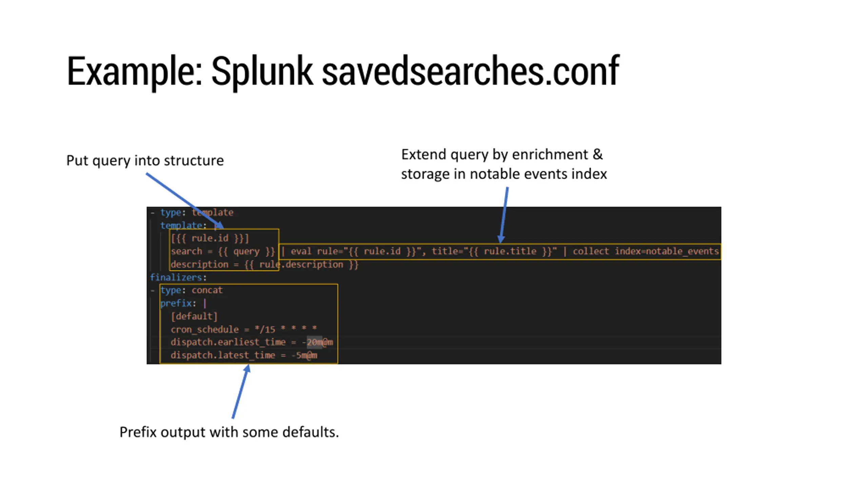Click the 'type: concat' code line
868x488 pixels.
(192, 290)
